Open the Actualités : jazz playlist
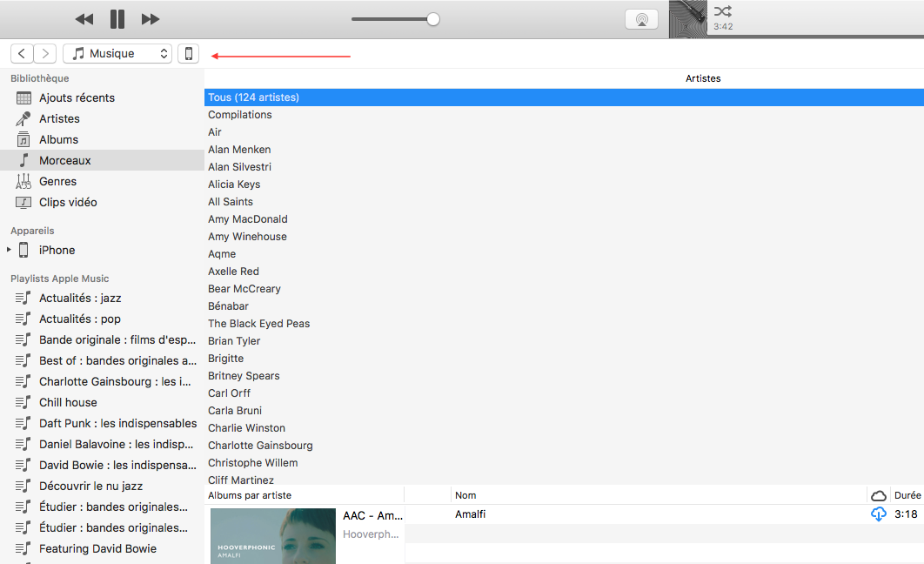 click(x=102, y=299)
